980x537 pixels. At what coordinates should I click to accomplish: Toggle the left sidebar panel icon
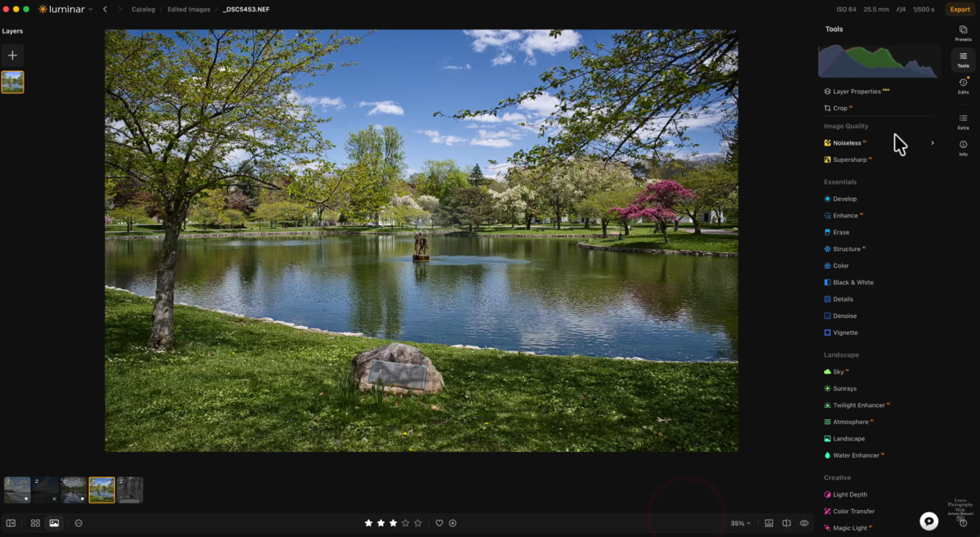pos(11,523)
